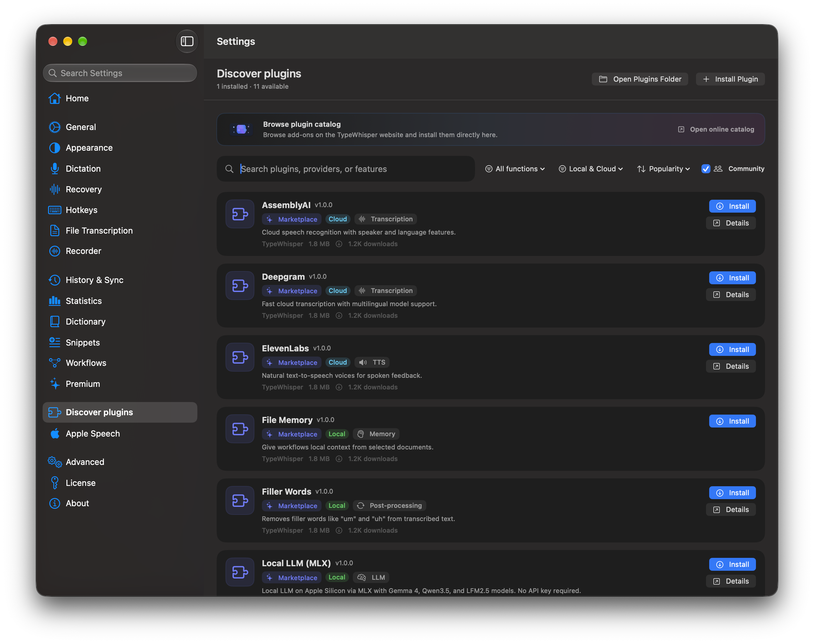Image resolution: width=814 pixels, height=644 pixels.
Task: Click the Community people icon
Action: (x=718, y=169)
